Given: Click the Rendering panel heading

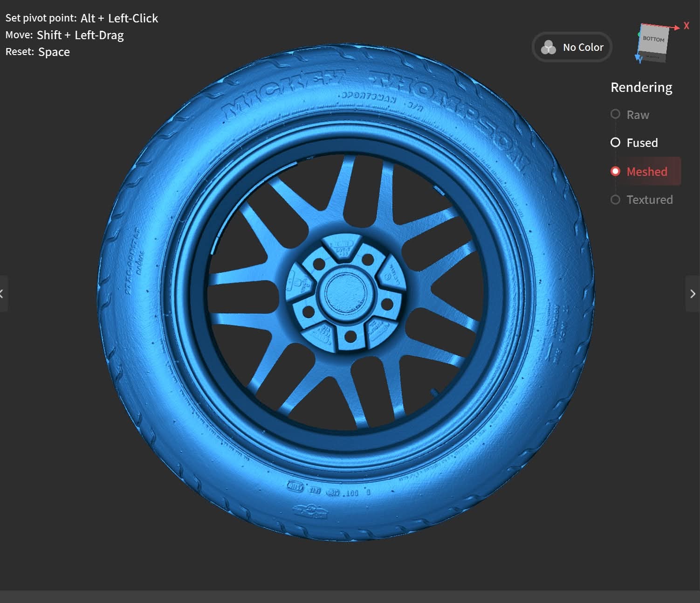Looking at the screenshot, I should 641,87.
